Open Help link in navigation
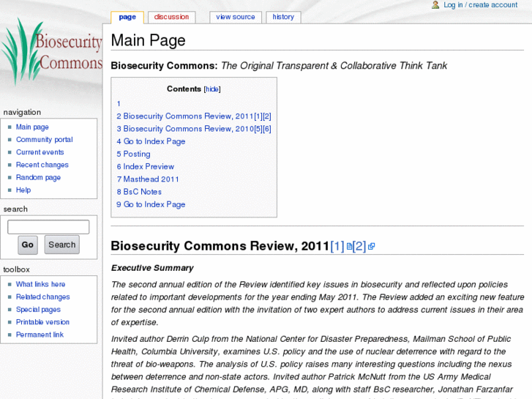 (x=23, y=190)
